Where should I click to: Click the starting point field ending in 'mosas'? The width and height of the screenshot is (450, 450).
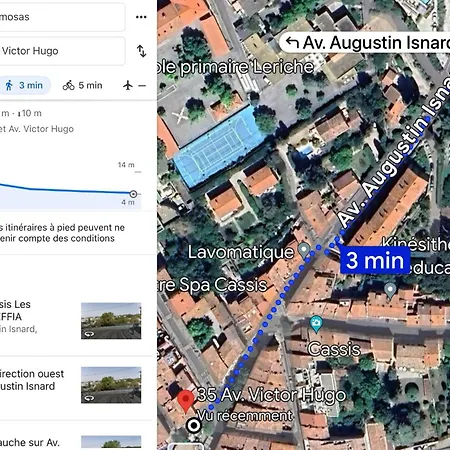click(62, 17)
